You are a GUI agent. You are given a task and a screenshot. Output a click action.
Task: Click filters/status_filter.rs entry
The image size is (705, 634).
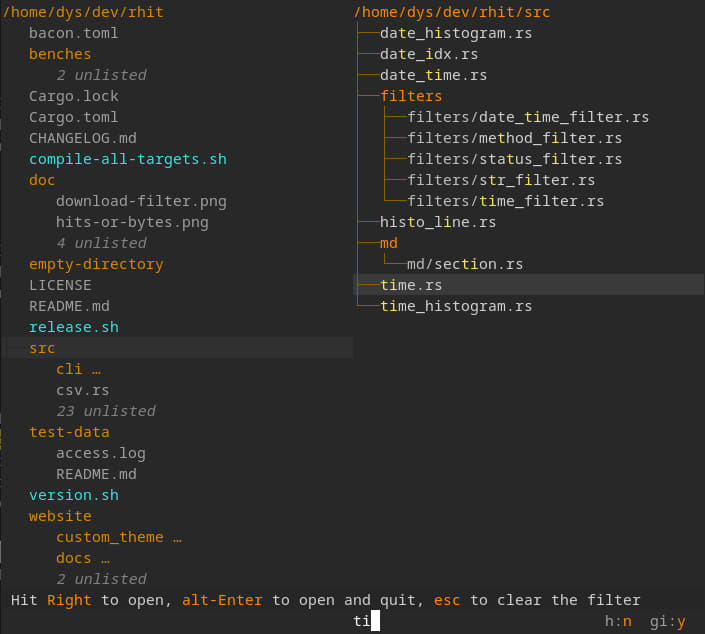(x=514, y=159)
